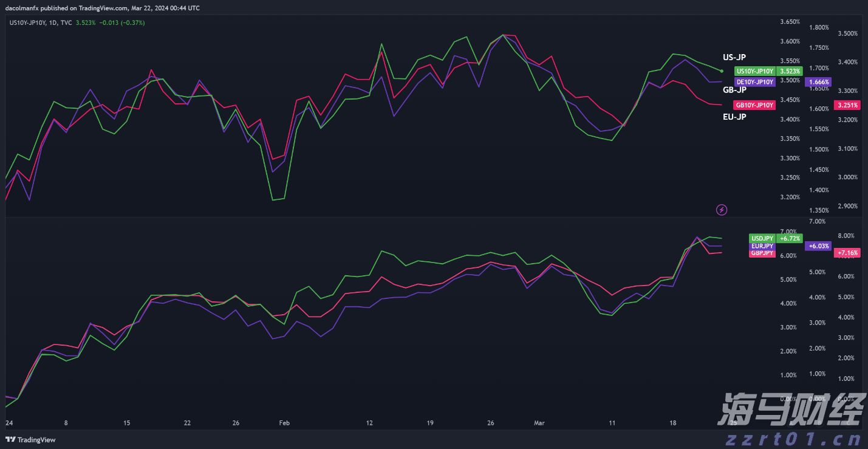This screenshot has width=868, height=449.
Task: Click date 22 on the time axis
Action: (x=187, y=423)
